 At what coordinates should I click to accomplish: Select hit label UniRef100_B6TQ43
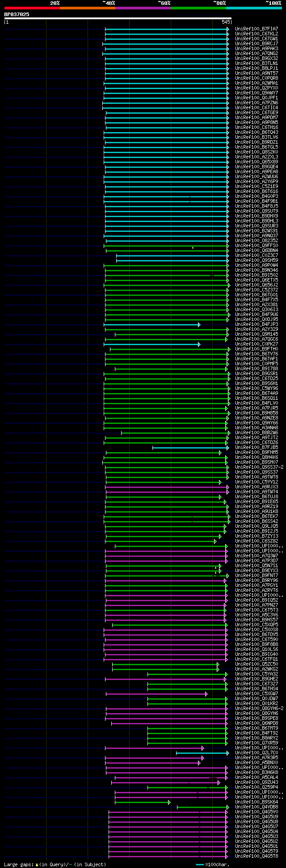pyautogui.click(x=257, y=132)
